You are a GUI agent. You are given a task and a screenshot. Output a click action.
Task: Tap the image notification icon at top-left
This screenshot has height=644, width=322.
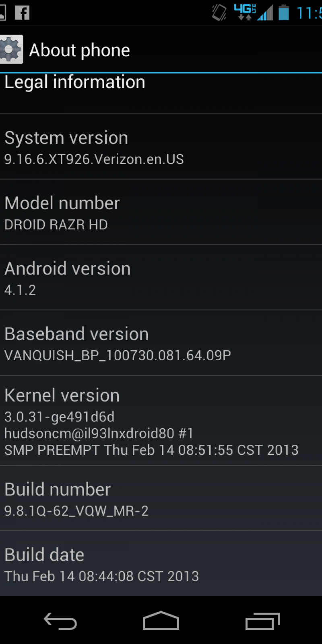[2, 12]
